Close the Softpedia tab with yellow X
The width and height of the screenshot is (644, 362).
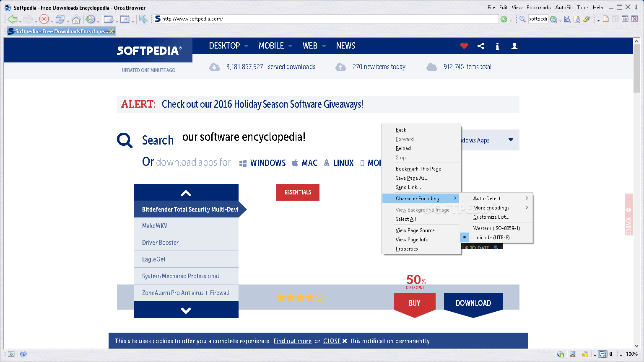[112, 31]
